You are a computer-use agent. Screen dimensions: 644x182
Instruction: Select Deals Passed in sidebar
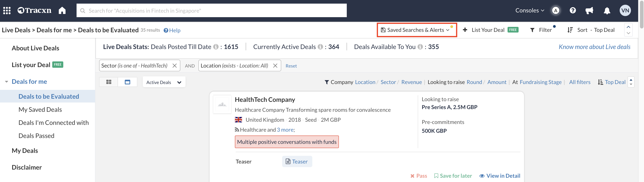(36, 136)
